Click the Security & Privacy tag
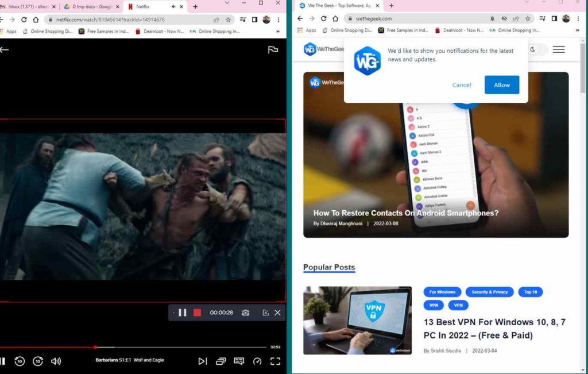 (489, 292)
